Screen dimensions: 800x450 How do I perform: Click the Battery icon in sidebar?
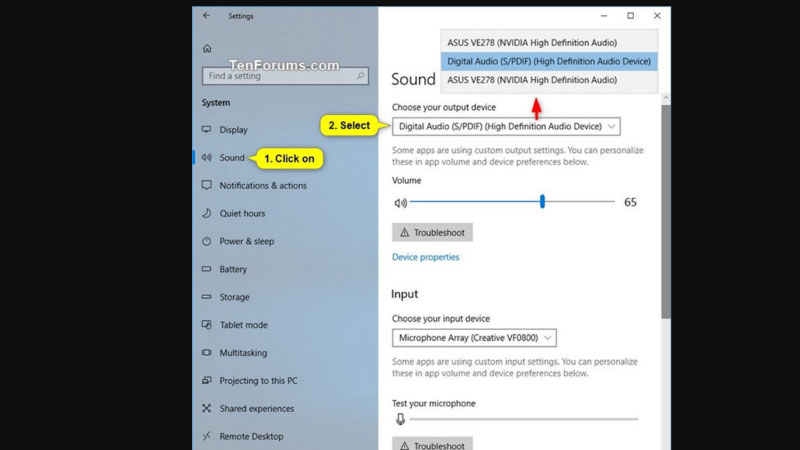coord(207,269)
